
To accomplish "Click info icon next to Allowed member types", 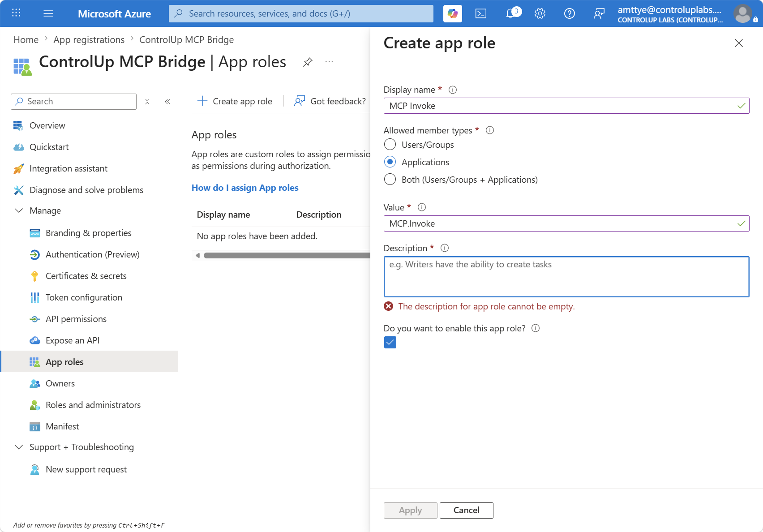I will pos(490,130).
